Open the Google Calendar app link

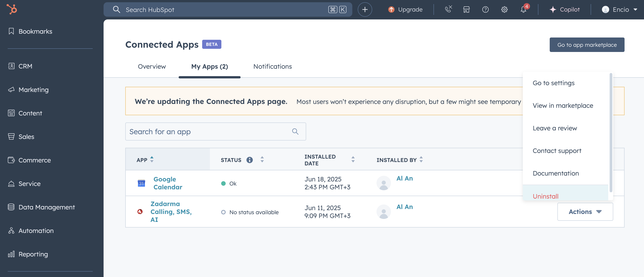(x=168, y=183)
